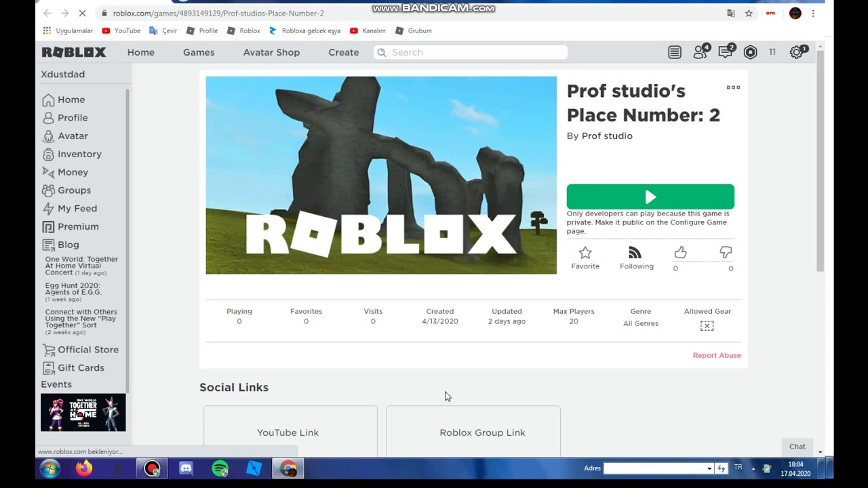Open the Chrome profile avatar
Screen dimensions: 868x488
pyautogui.click(x=795, y=13)
